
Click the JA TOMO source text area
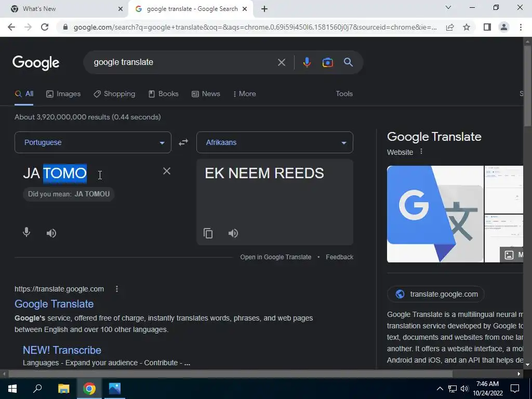pyautogui.click(x=55, y=174)
